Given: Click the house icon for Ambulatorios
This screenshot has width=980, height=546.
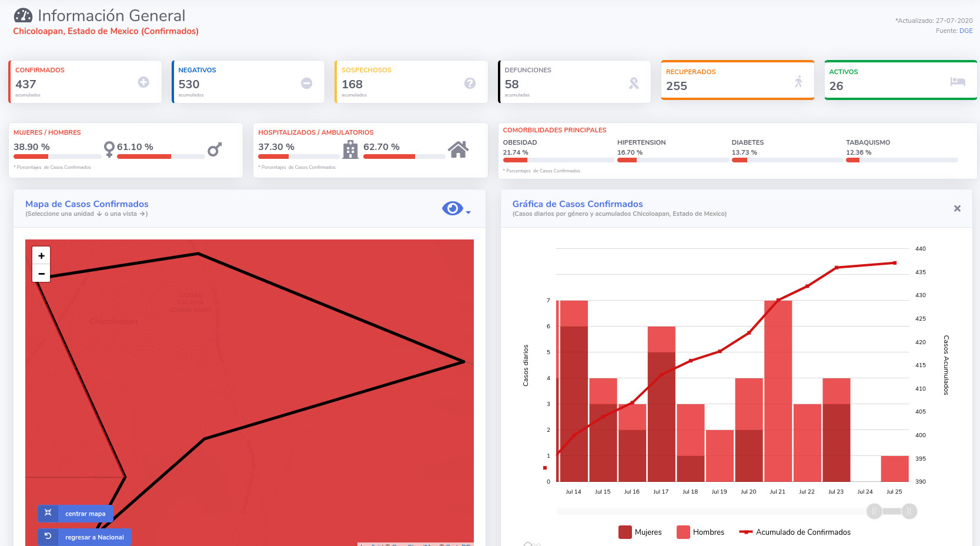Looking at the screenshot, I should click(x=459, y=149).
